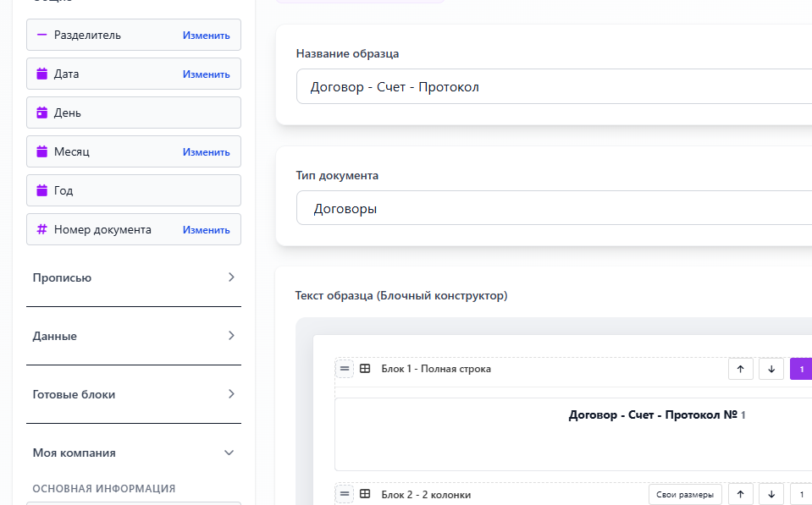Click the drag handle icon on Блок 2
This screenshot has height=505, width=812.
coord(344,494)
